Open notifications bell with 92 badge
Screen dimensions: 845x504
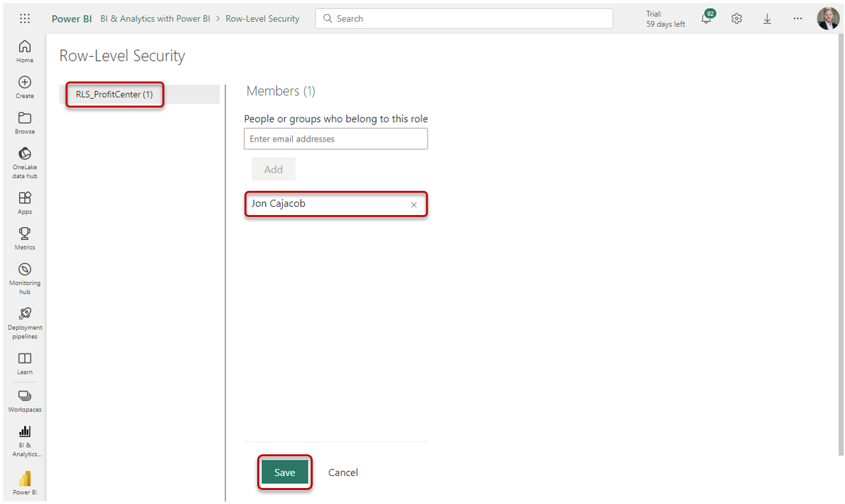point(707,17)
